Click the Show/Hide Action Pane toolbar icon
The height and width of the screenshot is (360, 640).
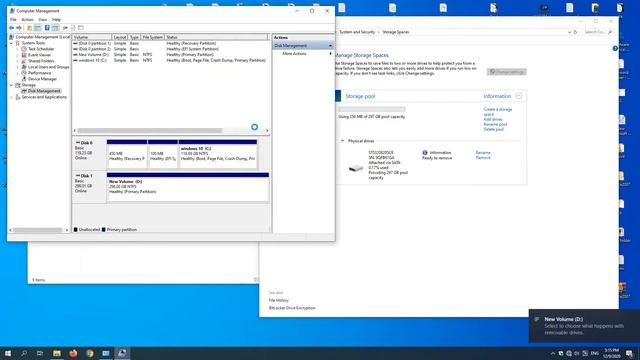[55, 28]
